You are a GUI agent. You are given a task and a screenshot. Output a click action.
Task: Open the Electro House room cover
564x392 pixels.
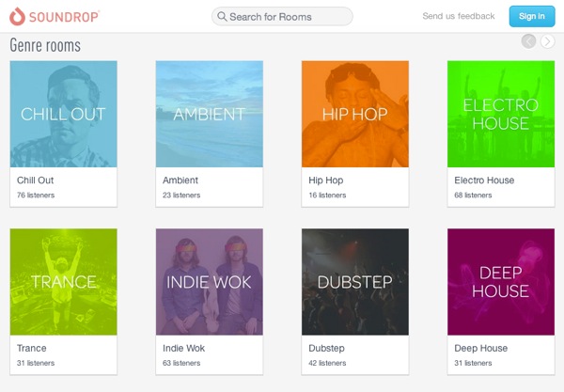click(500, 114)
